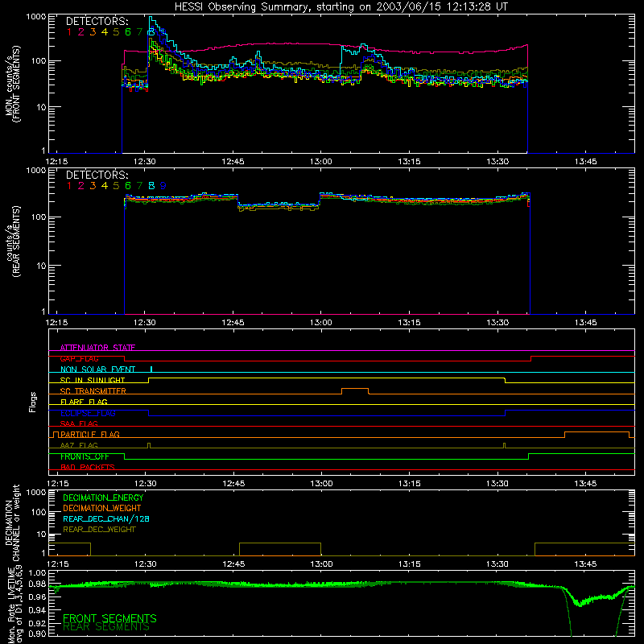This screenshot has height=644, width=644.
Task: Click the 0.94 tick on livetime axis
Action: coord(36,609)
